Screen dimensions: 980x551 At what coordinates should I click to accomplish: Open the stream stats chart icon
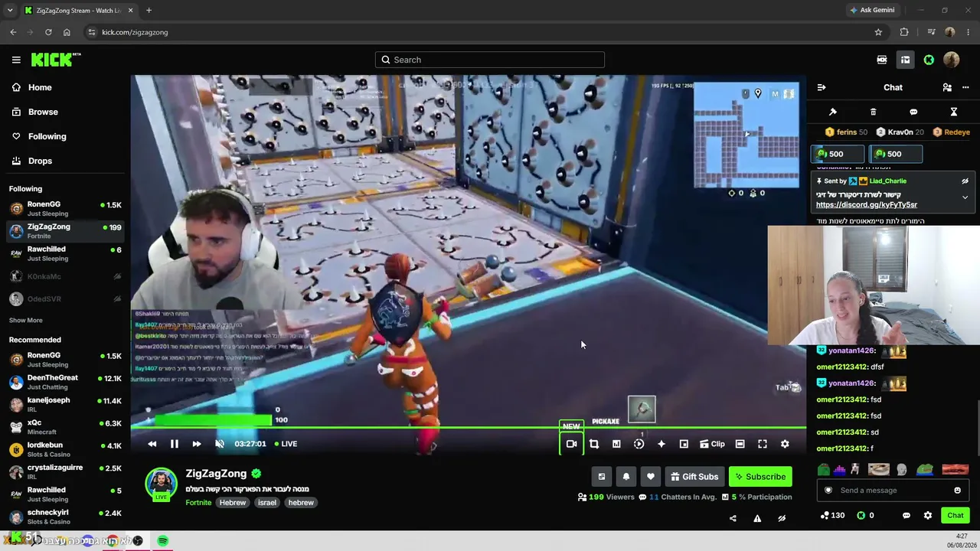[616, 444]
